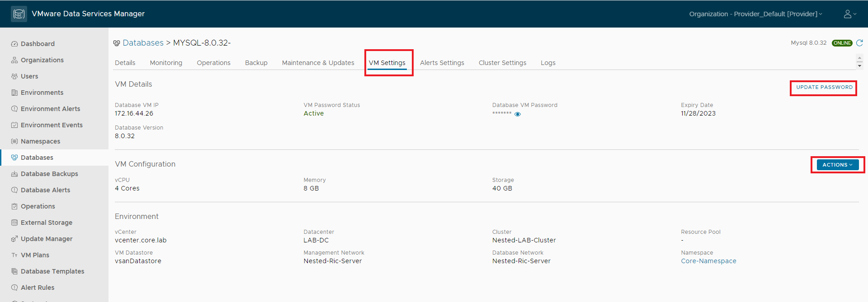Click the refresh icon next to ONLINE badge

[859, 43]
